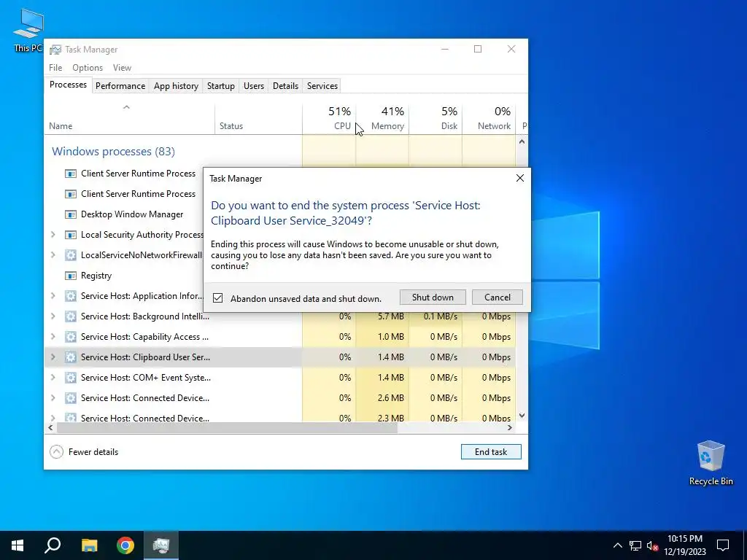747x560 pixels.
Task: Sort processes by Status column
Action: 259,118
